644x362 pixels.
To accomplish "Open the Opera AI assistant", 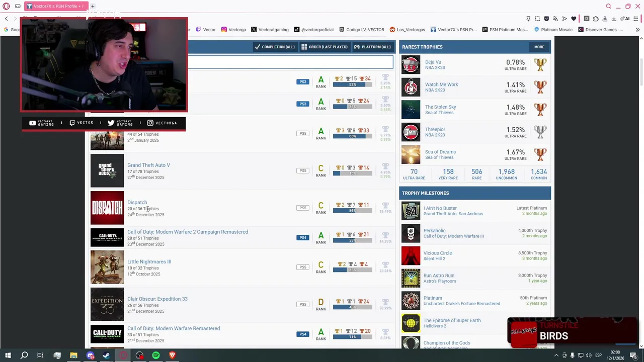I will 625,19.
